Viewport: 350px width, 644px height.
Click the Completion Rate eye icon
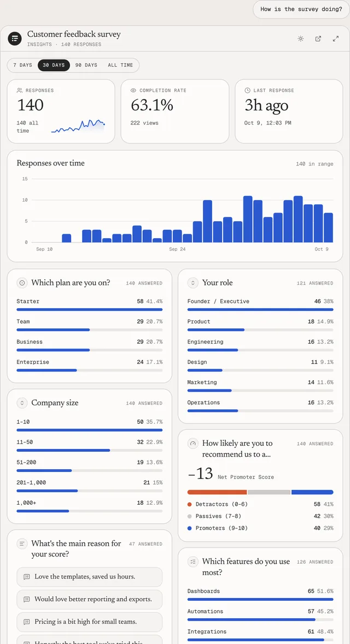133,90
